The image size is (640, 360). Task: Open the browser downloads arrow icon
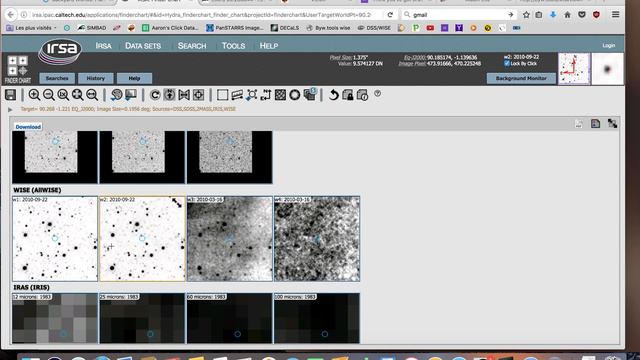point(553,15)
